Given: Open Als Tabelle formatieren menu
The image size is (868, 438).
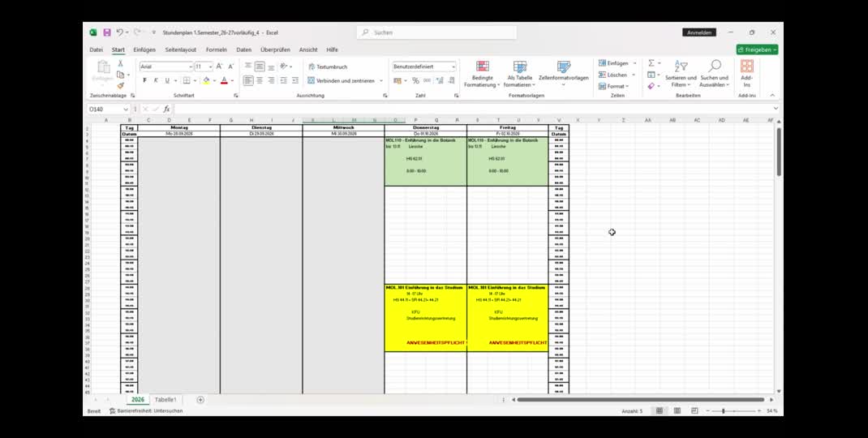Looking at the screenshot, I should tap(520, 74).
